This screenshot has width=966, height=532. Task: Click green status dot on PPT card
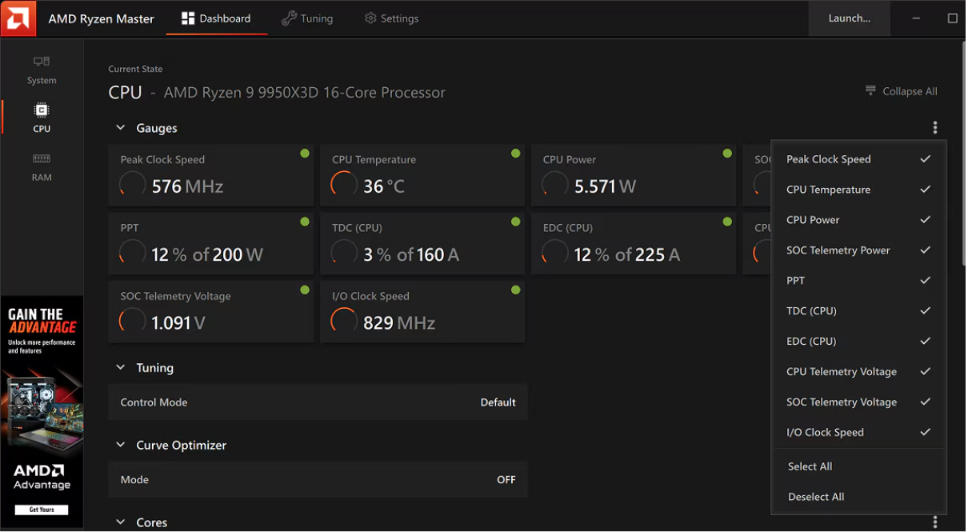click(x=304, y=222)
